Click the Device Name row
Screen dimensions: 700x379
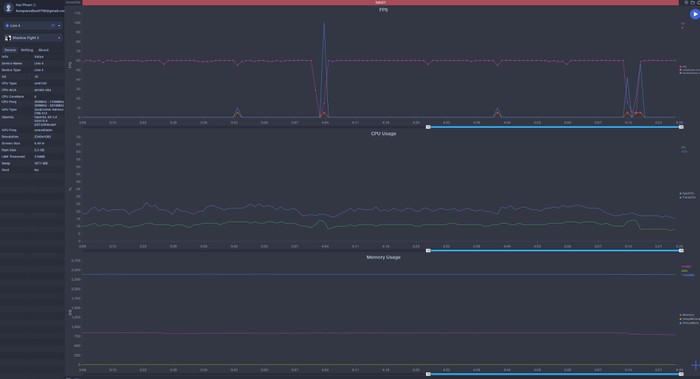[x=32, y=63]
